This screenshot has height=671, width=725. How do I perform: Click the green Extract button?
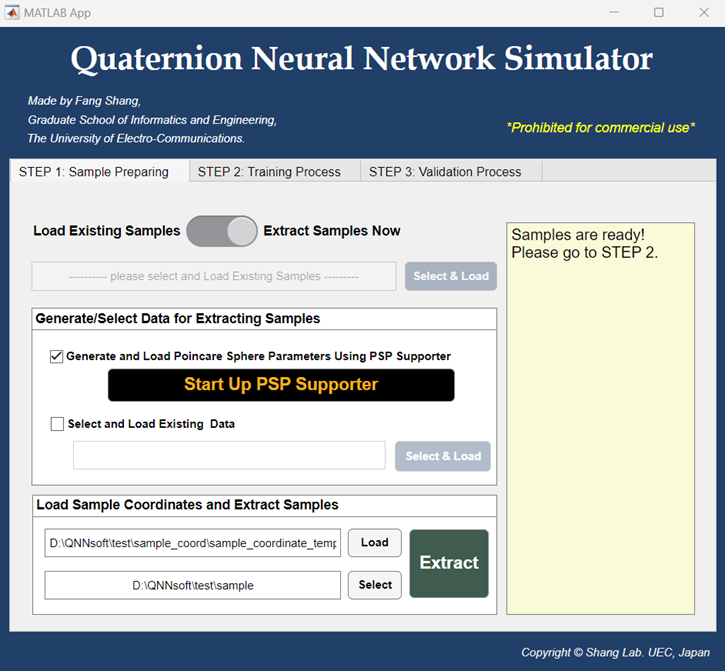[x=449, y=563]
